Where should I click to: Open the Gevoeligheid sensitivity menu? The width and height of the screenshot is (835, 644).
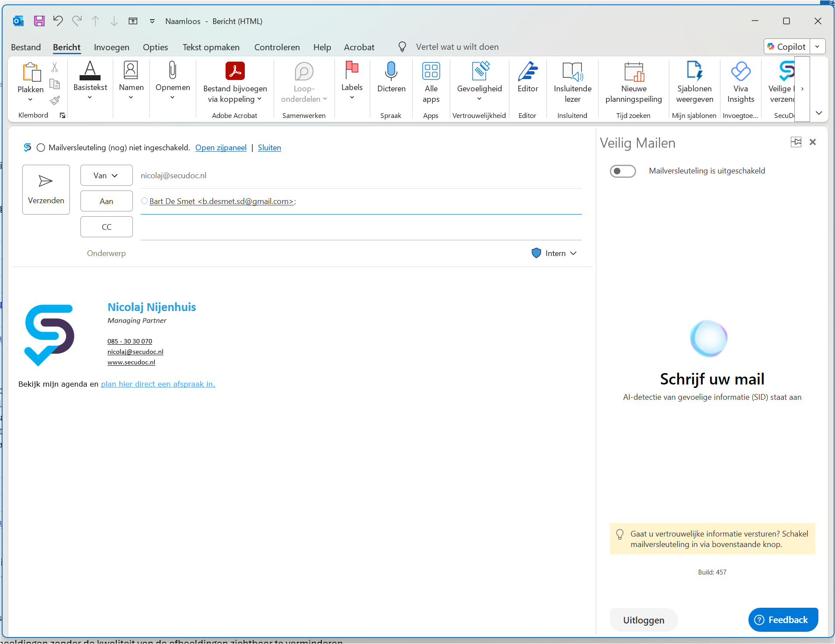click(x=480, y=81)
